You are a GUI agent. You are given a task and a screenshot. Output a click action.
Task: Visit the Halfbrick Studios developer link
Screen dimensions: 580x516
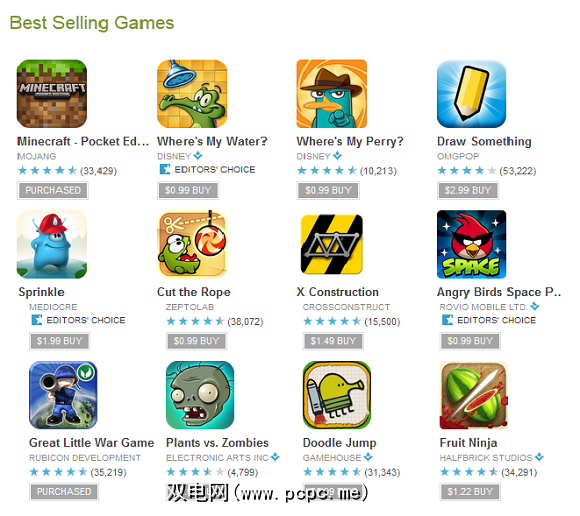point(486,458)
